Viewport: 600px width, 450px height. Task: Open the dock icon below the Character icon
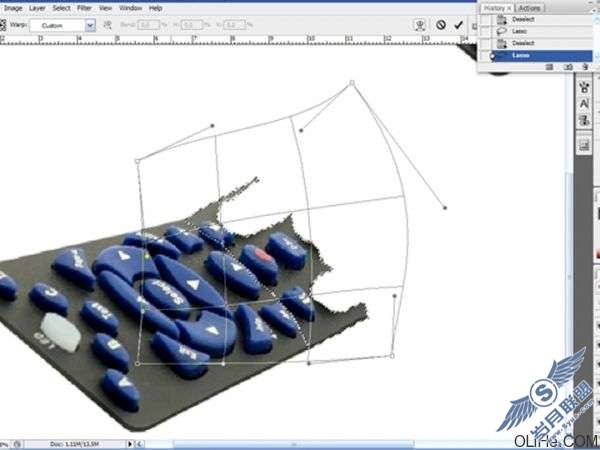click(x=584, y=121)
